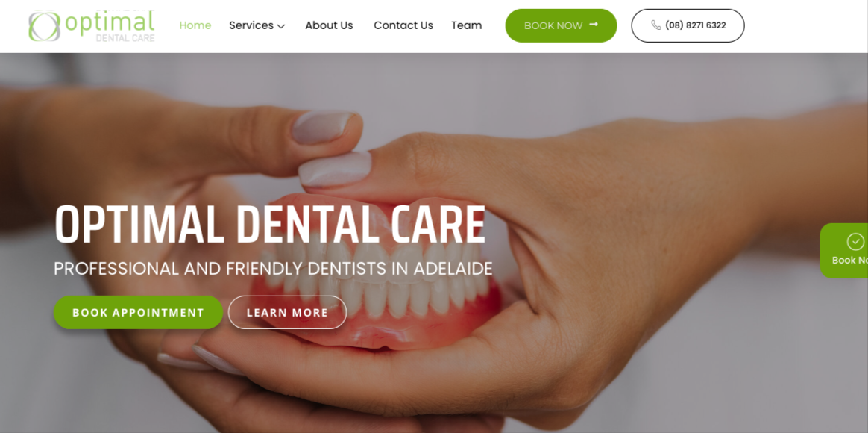Click the 'DENTAL CARE' logo subtitle text

pos(125,38)
